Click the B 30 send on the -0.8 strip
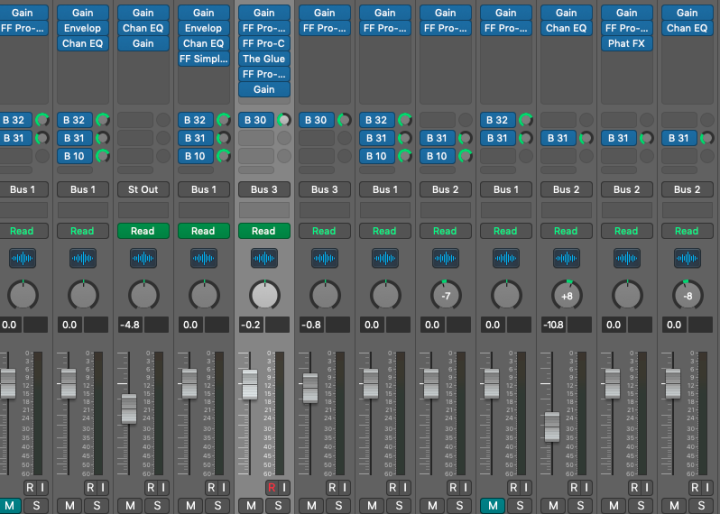 point(317,120)
